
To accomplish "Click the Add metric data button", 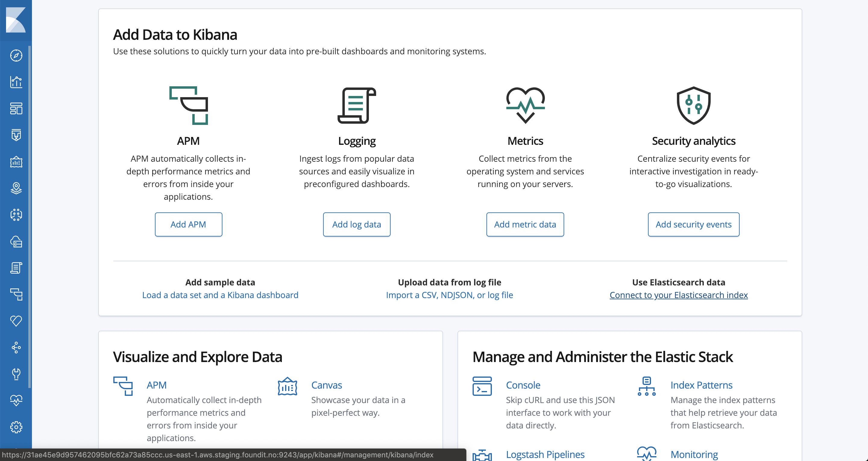I will click(x=525, y=224).
